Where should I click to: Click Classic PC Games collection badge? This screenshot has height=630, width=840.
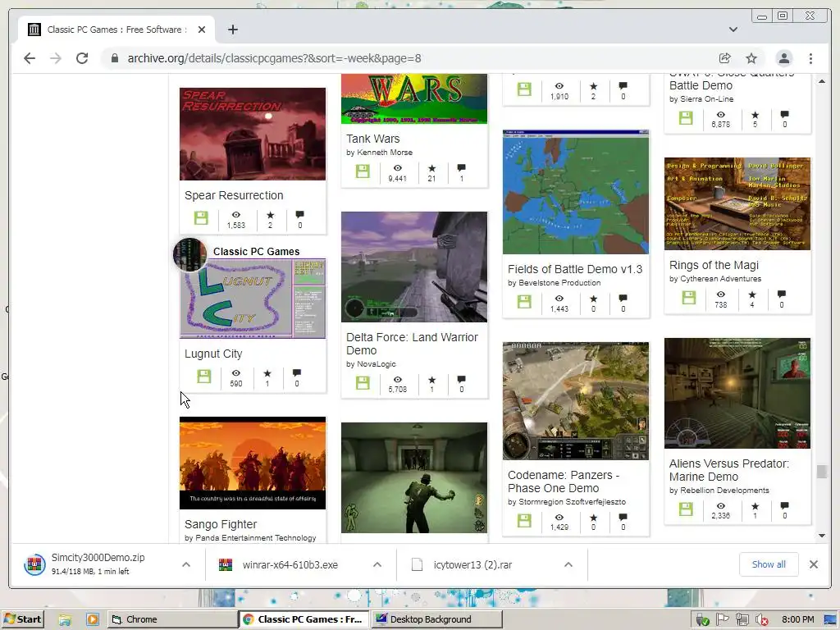point(190,254)
